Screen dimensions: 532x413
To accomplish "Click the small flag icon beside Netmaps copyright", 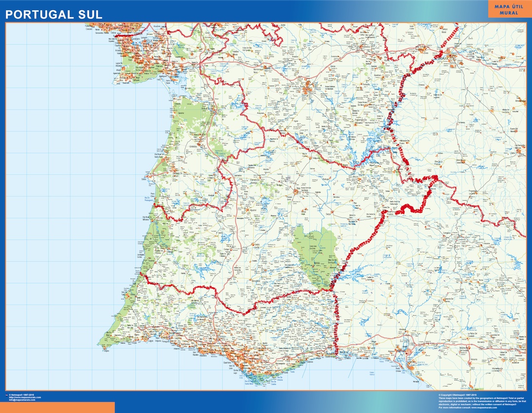I will tap(6, 395).
